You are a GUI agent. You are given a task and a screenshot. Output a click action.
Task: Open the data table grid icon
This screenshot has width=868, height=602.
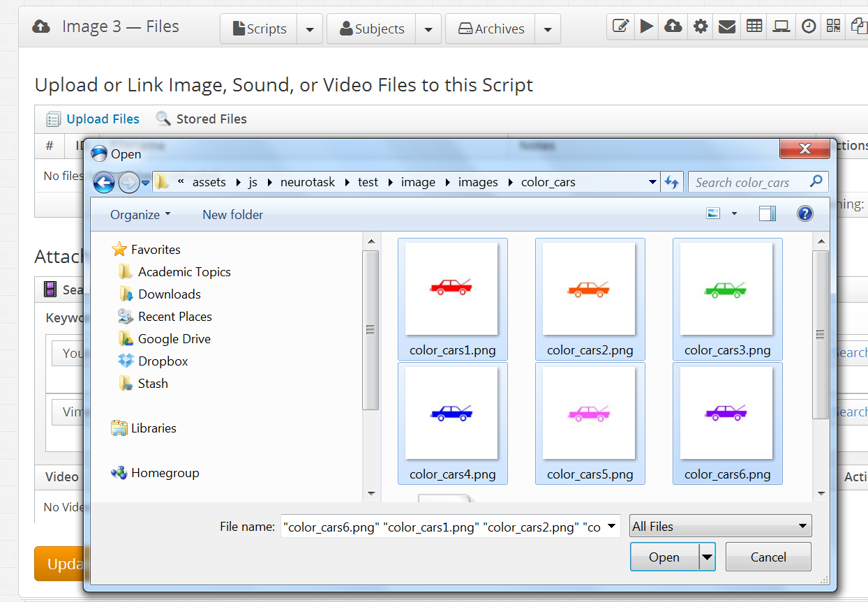tap(753, 26)
